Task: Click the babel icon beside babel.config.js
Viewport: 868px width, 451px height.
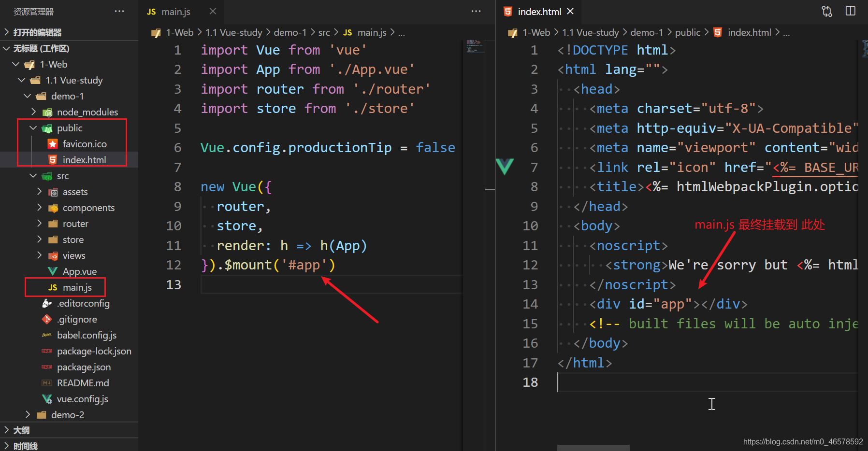Action: coord(47,335)
